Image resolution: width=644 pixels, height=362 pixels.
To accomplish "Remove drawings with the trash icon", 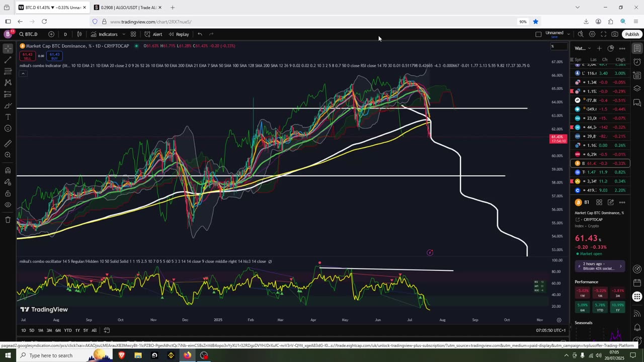I will (x=8, y=220).
